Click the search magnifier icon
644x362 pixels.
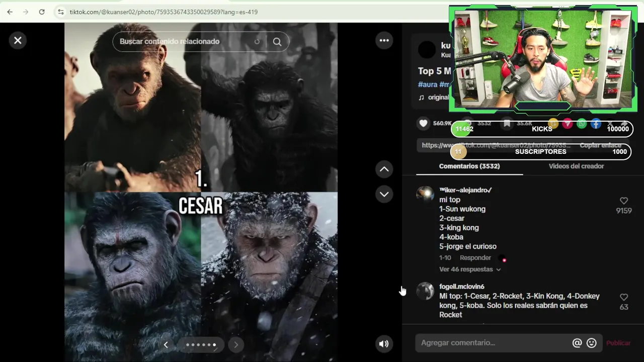(277, 42)
